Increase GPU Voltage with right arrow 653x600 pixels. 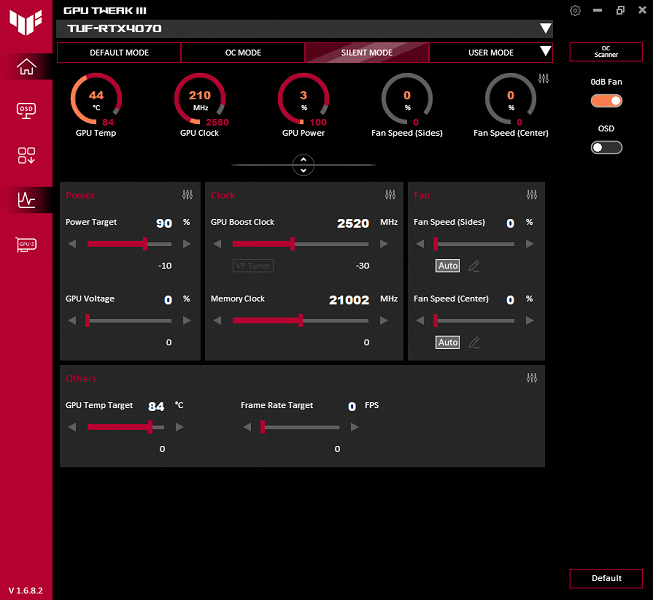tap(187, 320)
